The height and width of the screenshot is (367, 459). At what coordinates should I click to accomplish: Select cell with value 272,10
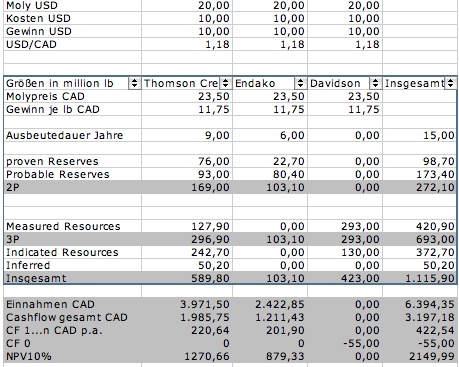[x=419, y=187]
